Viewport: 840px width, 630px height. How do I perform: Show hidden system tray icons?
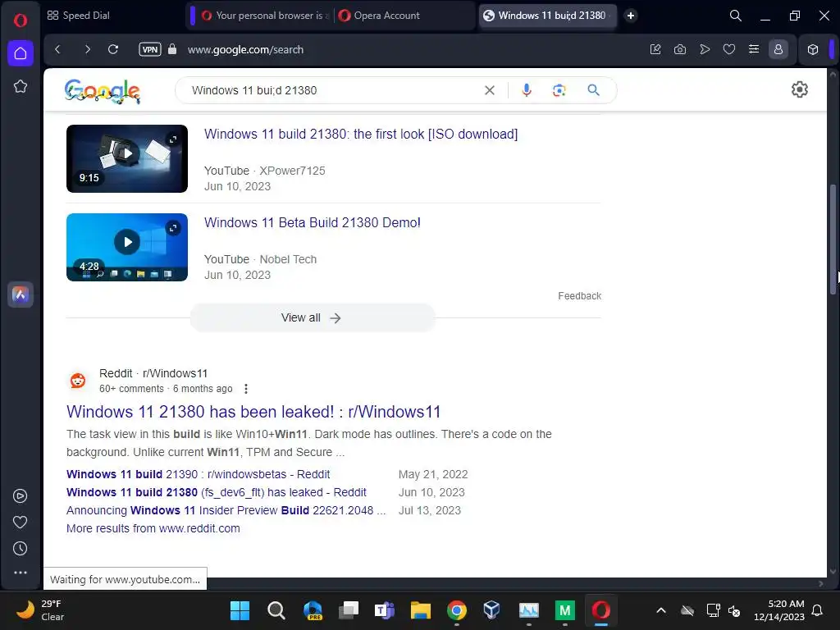tap(661, 610)
